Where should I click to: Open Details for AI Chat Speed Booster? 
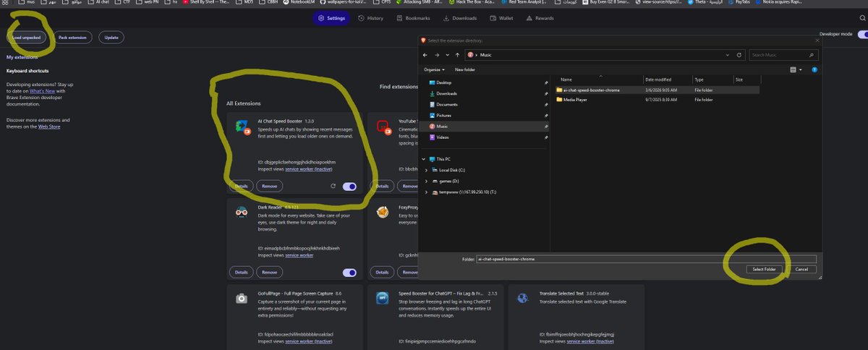(x=241, y=186)
